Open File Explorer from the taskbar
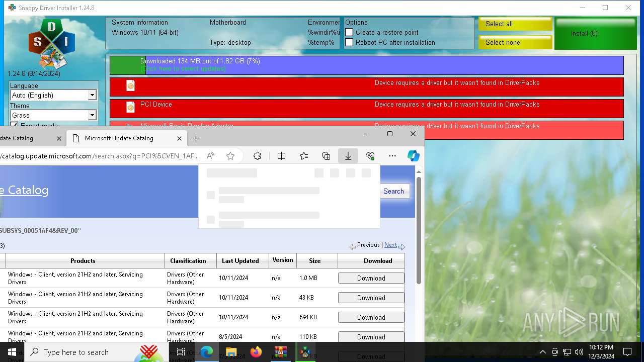Screen dimensions: 644x362 pos(231,352)
